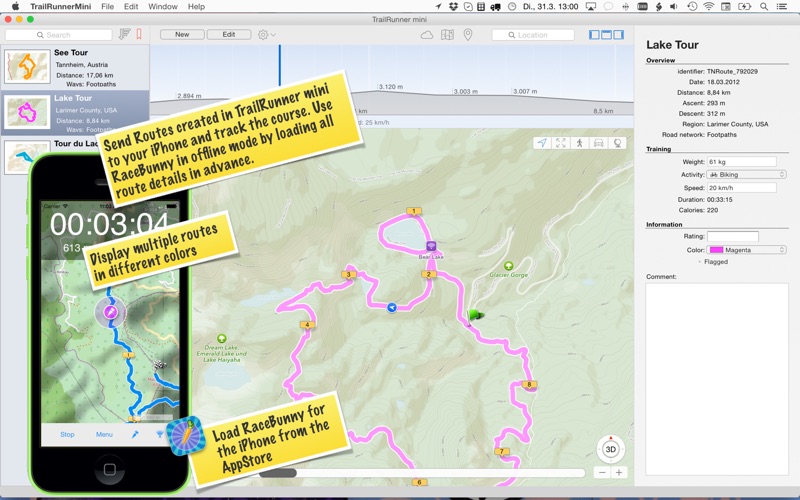800x500 pixels.
Task: Open the gear action menu in toolbar
Action: [266, 35]
